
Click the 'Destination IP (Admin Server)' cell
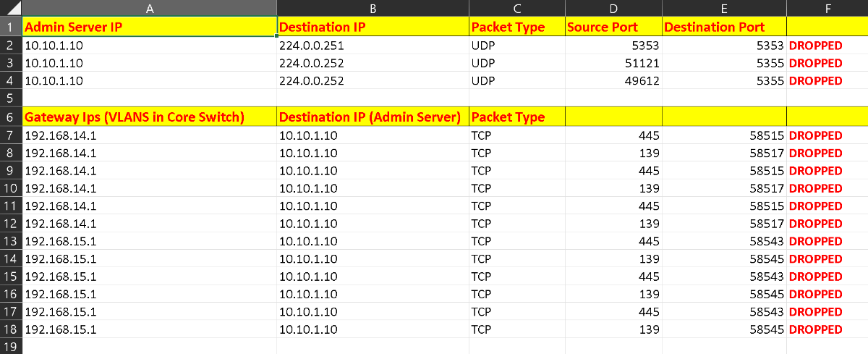373,117
